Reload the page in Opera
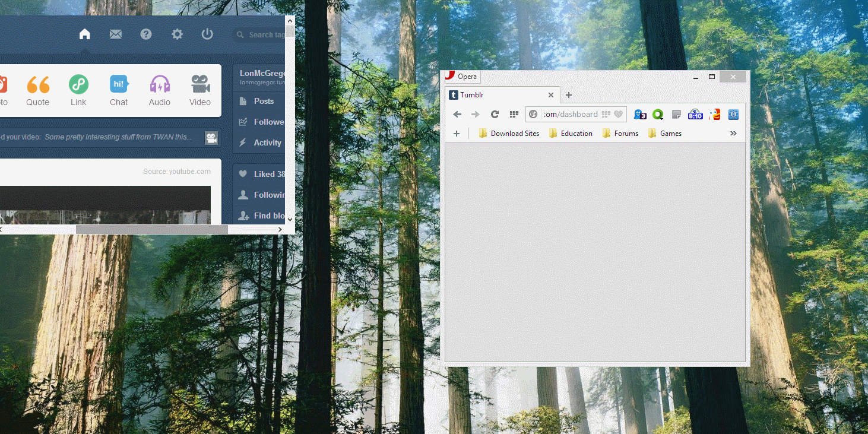 click(x=495, y=115)
